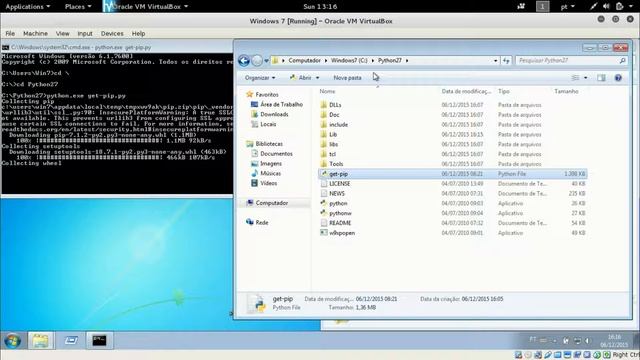Open VirtualBox Input menu
The width and height of the screenshot is (640, 360).
[85, 33]
